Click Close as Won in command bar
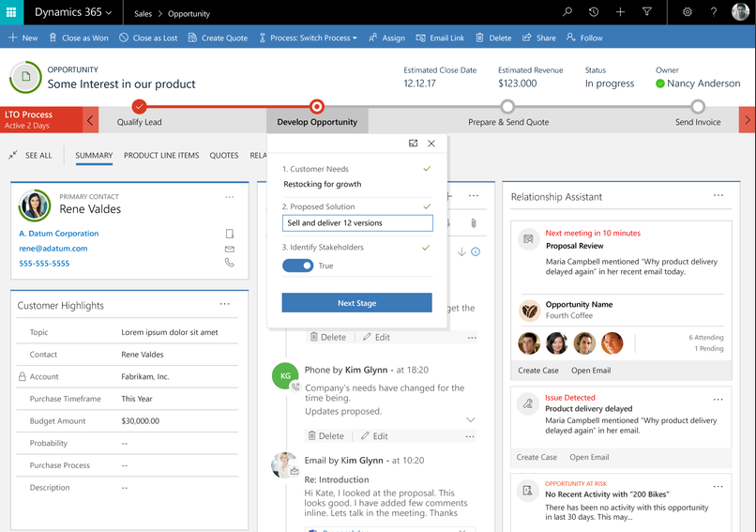This screenshot has width=756, height=532. (79, 38)
